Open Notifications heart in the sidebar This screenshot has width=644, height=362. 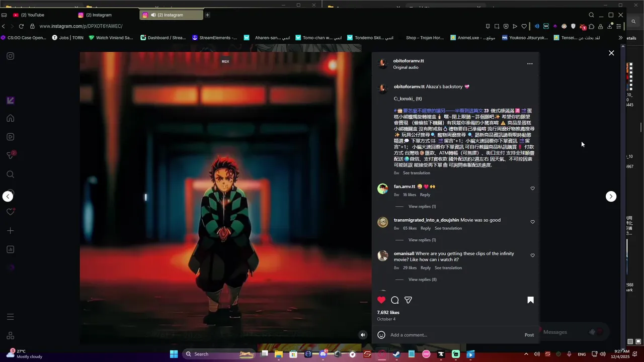pos(10,212)
